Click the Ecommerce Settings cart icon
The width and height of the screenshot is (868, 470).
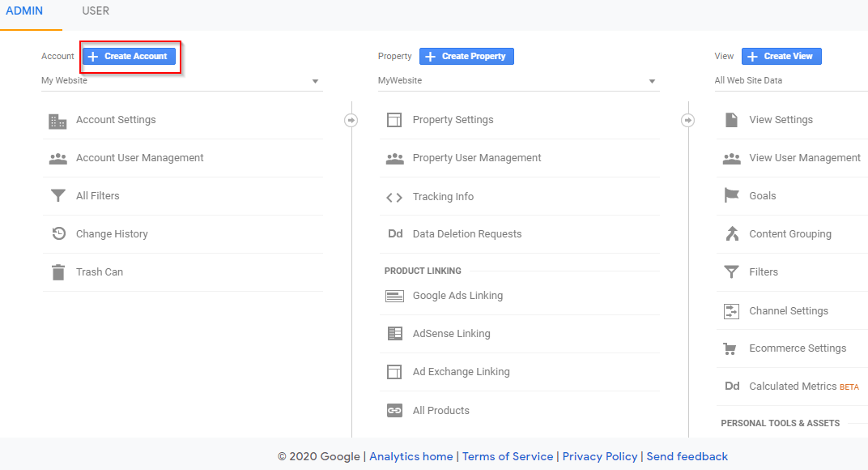pyautogui.click(x=730, y=348)
